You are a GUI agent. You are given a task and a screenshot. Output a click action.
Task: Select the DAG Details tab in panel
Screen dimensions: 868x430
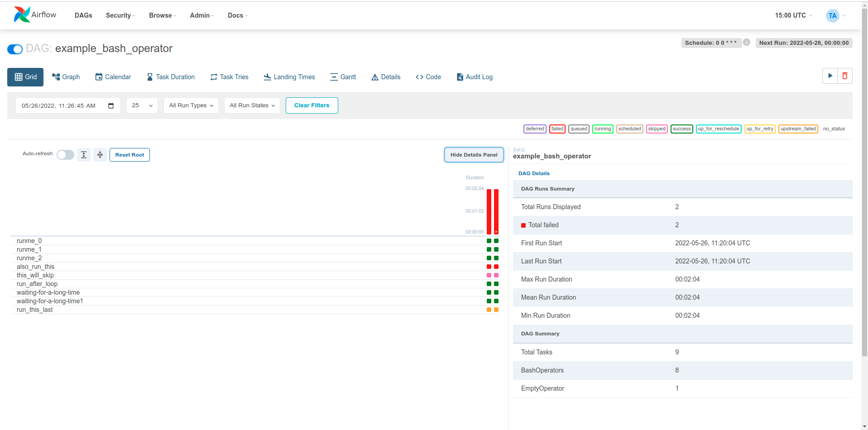click(x=534, y=173)
